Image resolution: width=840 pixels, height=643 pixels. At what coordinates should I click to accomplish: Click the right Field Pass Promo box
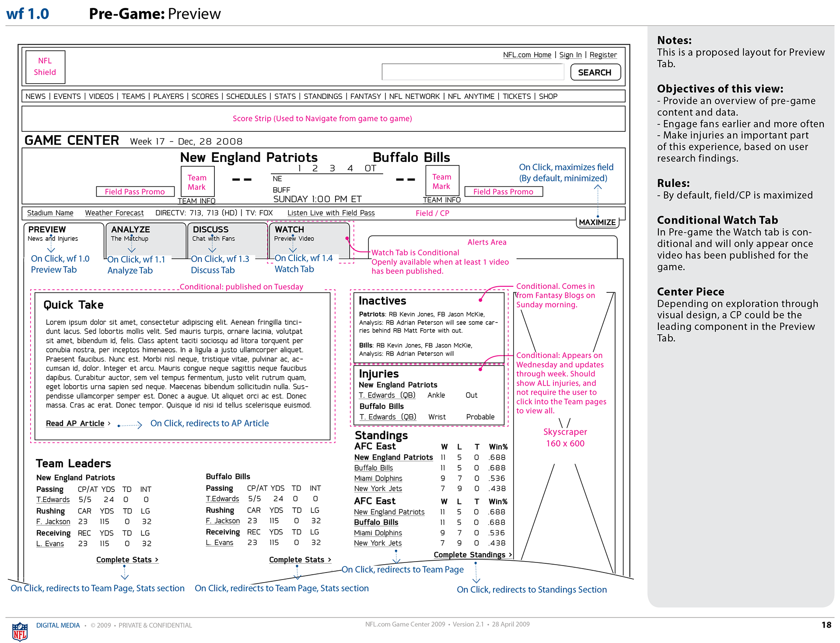[504, 192]
